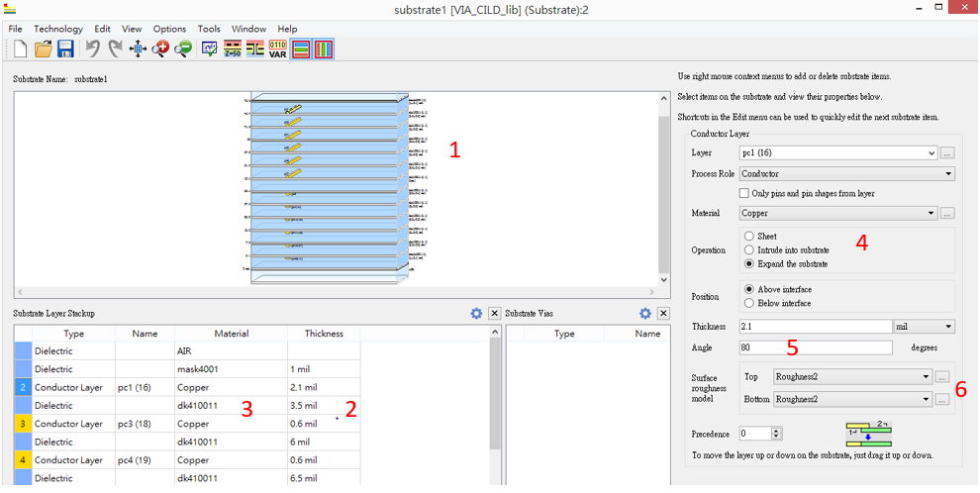Open the Material Copper dropdown

(x=838, y=213)
